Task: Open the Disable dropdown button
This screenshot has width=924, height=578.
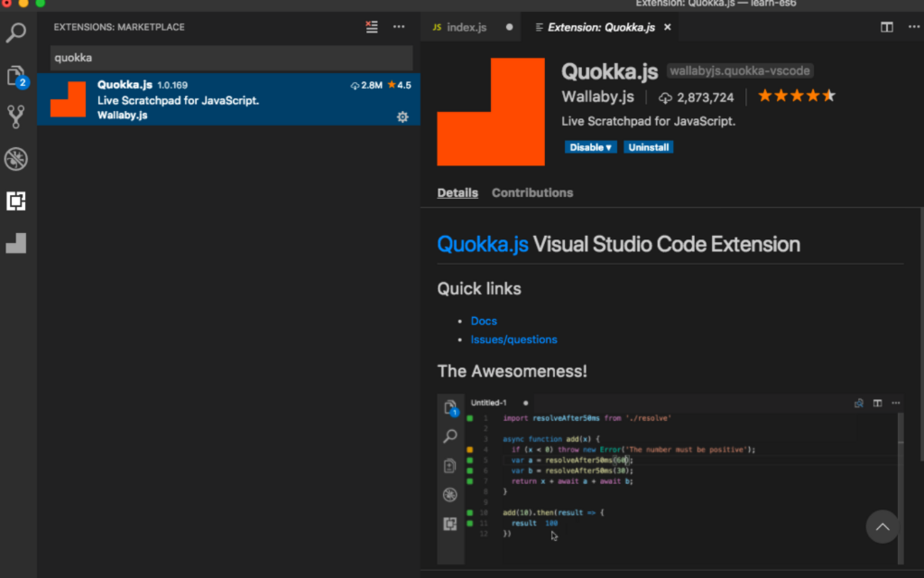Action: pos(591,147)
